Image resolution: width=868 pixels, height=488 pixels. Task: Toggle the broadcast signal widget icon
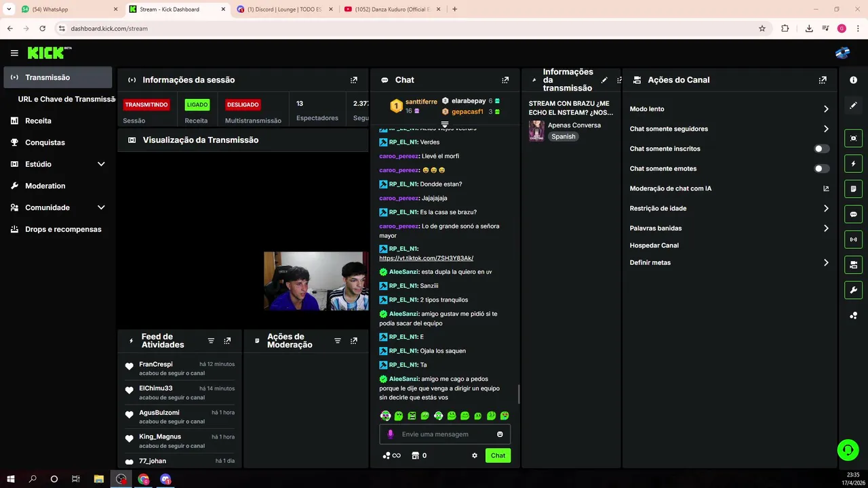click(853, 239)
